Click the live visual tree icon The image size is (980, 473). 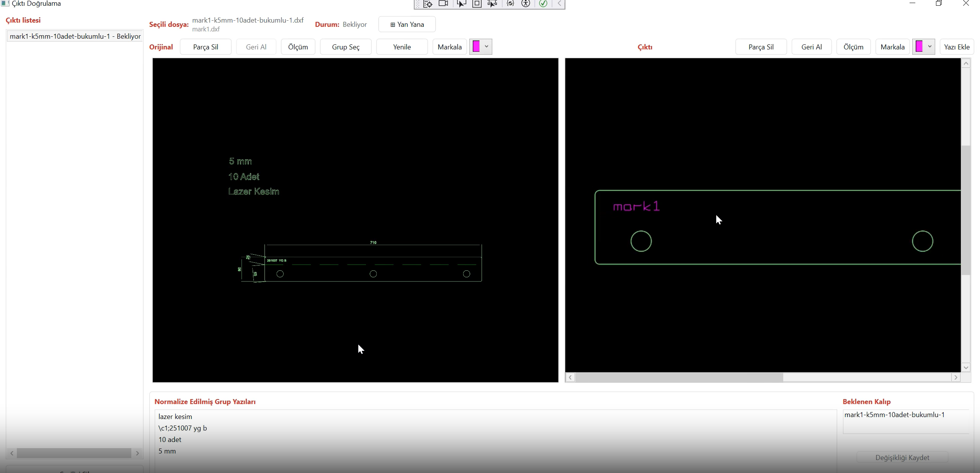pos(428,4)
